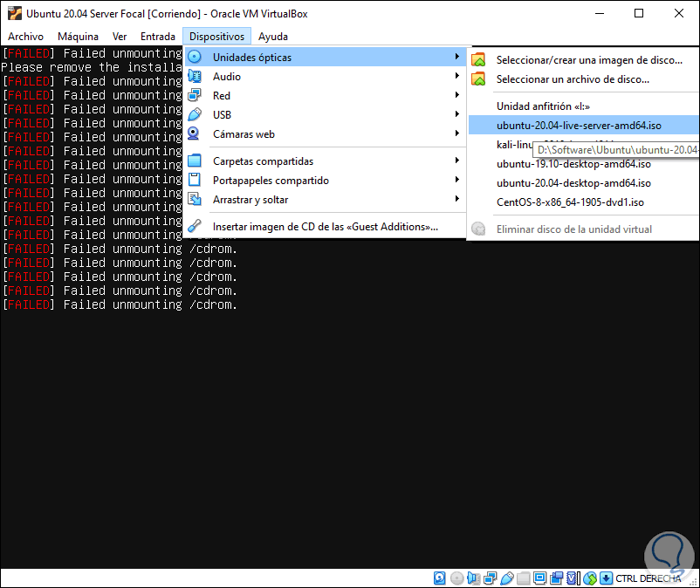Select Unidad anfitrión «I:» drive

tap(582, 106)
